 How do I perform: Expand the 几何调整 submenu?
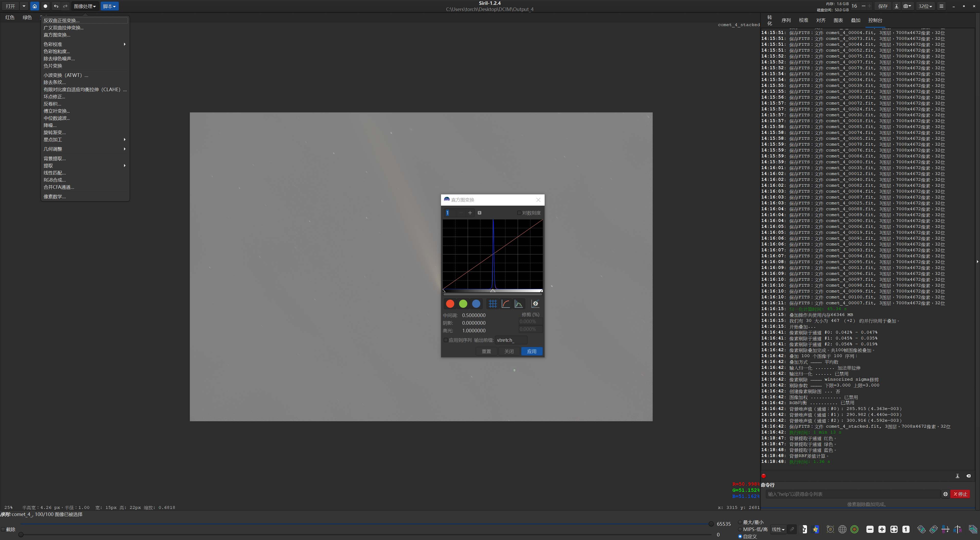pos(85,149)
